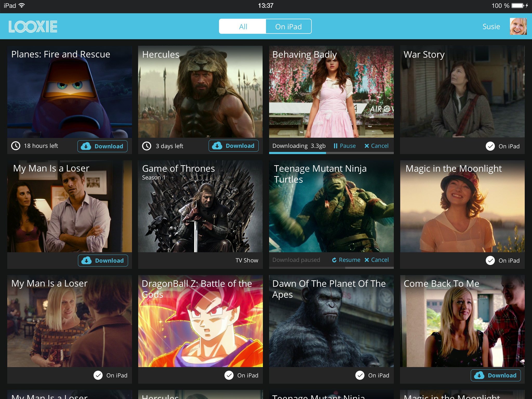Click Dawn Of The Planet On iPad checkmark
This screenshot has width=532, height=399.
360,375
